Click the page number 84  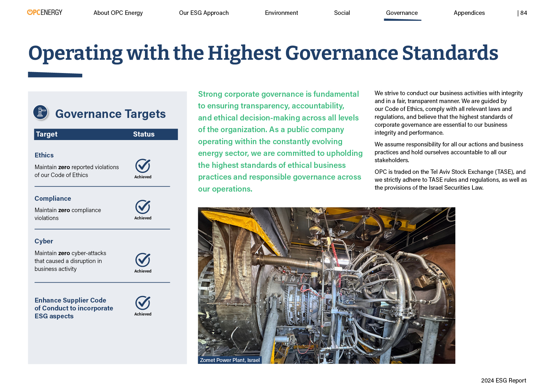tap(523, 13)
